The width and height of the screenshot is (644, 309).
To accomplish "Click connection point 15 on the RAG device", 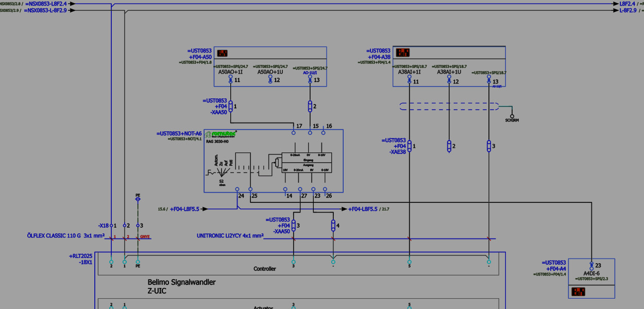I will click(x=310, y=132).
